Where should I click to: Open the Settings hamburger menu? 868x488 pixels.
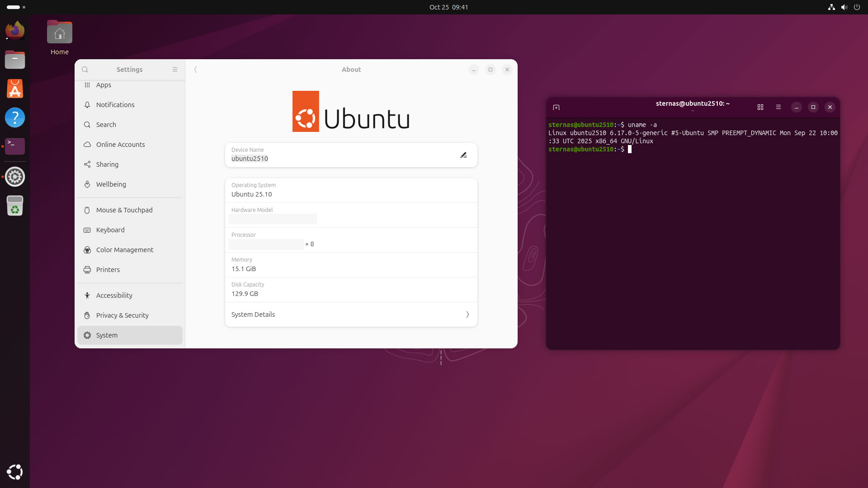pyautogui.click(x=175, y=70)
